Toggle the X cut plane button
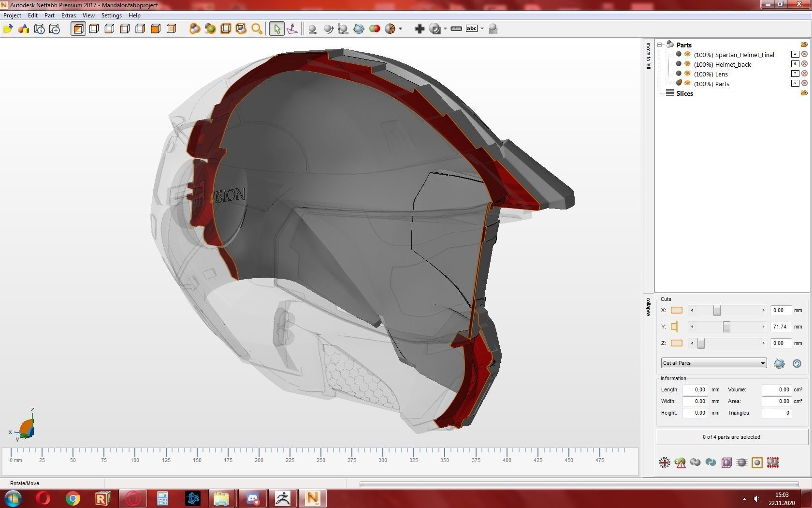This screenshot has width=812, height=508. click(x=677, y=310)
